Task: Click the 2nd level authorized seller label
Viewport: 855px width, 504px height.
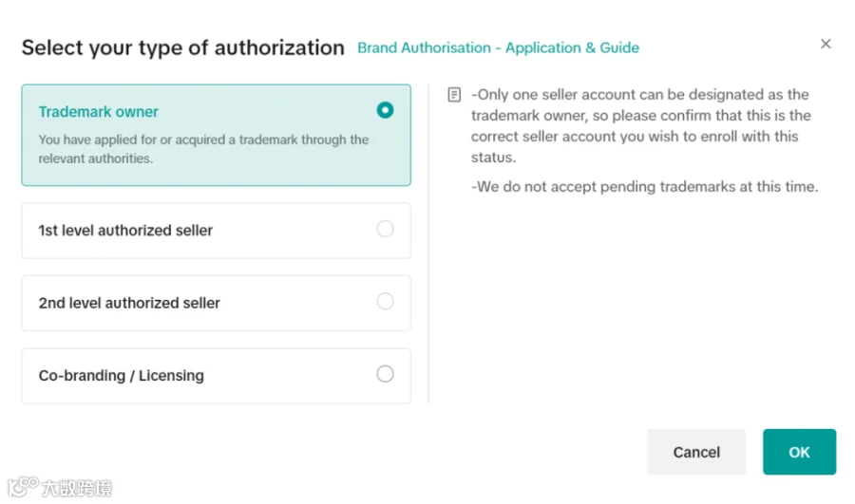Action: pyautogui.click(x=129, y=303)
